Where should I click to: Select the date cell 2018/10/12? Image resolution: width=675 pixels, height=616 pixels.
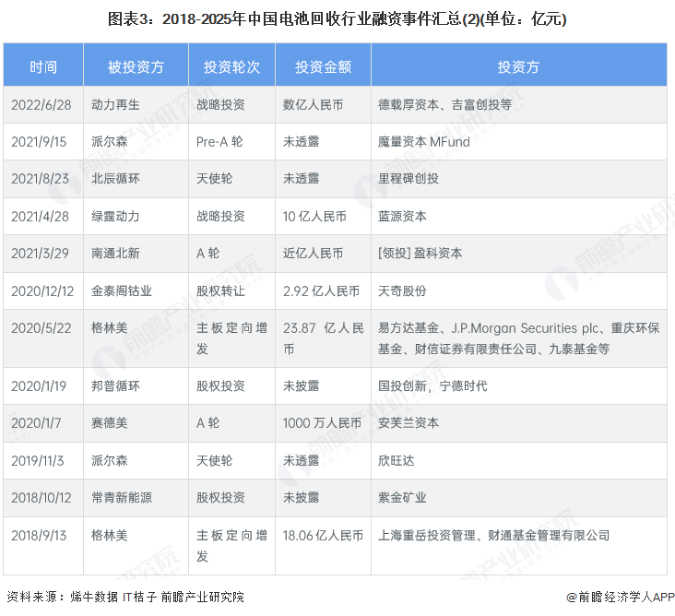point(43,498)
